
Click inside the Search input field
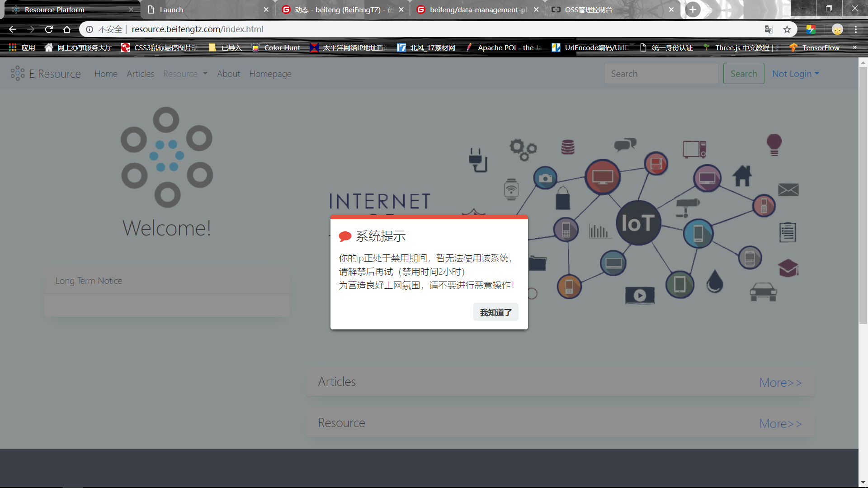click(661, 73)
